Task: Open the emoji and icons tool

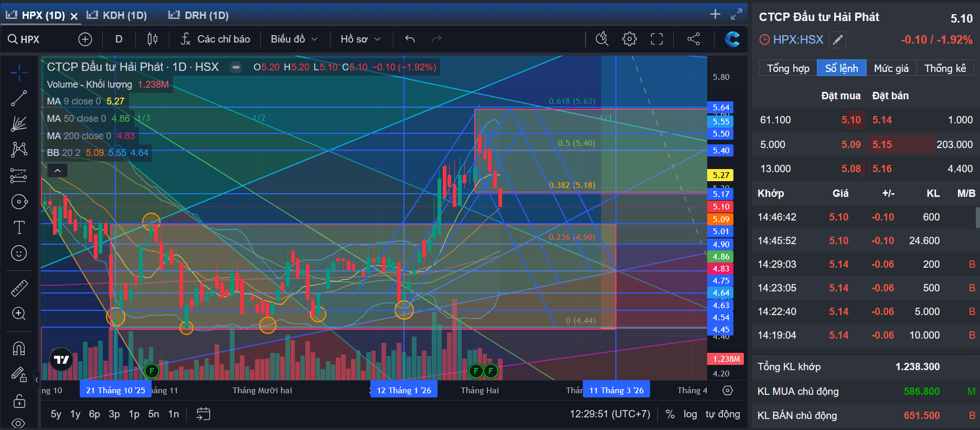Action: [x=19, y=253]
